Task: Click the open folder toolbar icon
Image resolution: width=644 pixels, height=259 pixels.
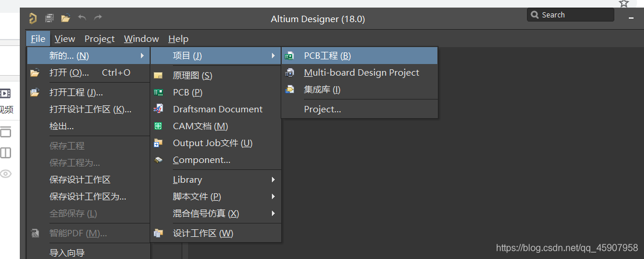Action: (66, 19)
